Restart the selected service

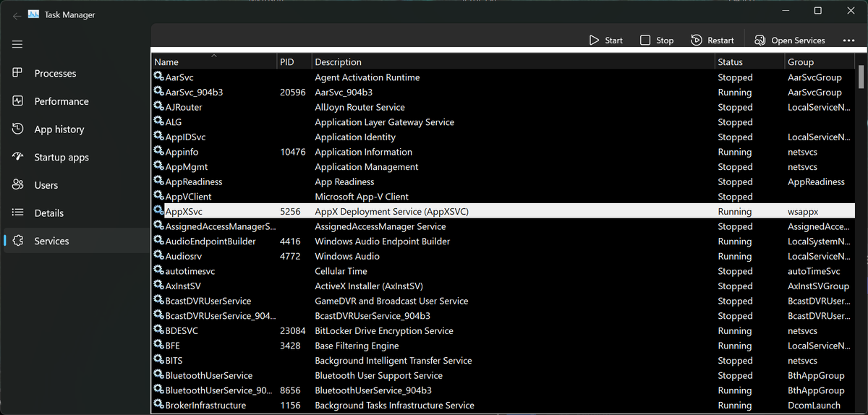click(x=712, y=40)
